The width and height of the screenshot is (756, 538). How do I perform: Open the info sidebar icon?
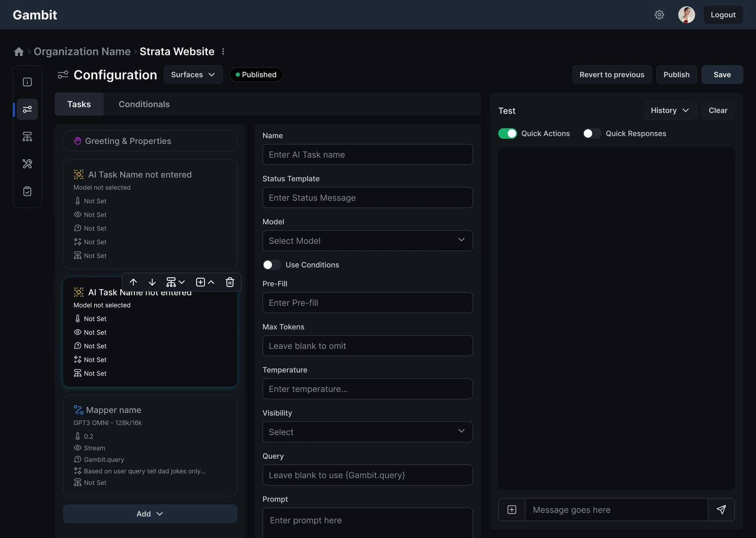27,82
